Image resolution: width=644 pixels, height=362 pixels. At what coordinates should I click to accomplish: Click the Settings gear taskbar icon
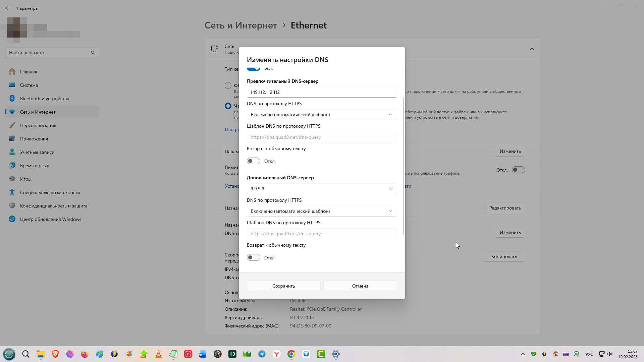[x=336, y=354]
